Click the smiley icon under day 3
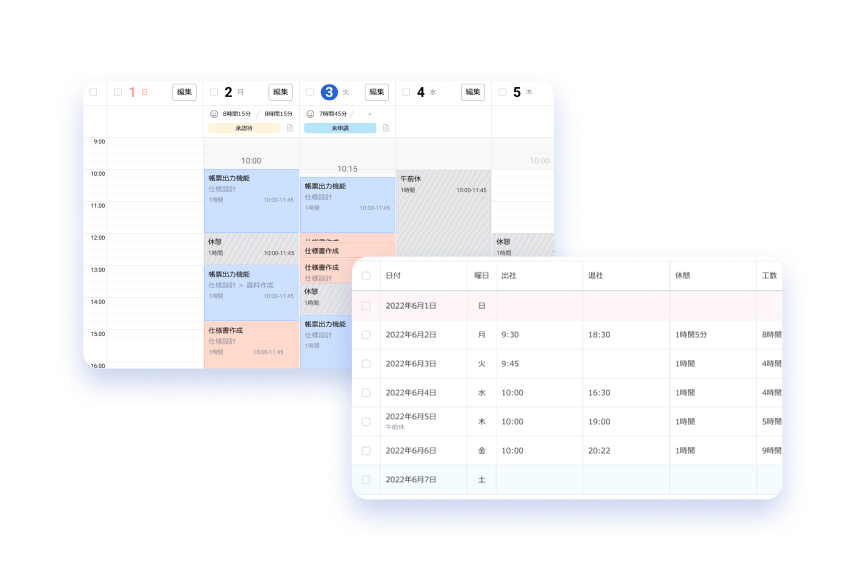Screen dimensions: 856x571 [x=310, y=114]
